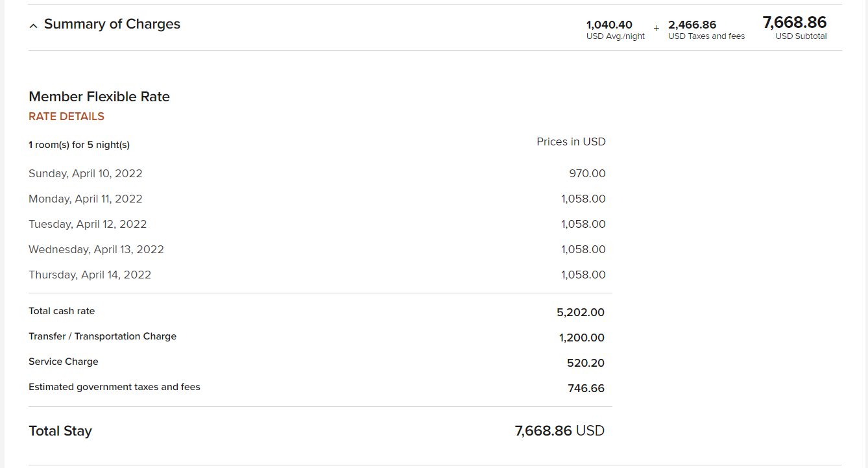Click the Service Charge amount 520.20
Image resolution: width=868 pixels, height=468 pixels.
[586, 363]
